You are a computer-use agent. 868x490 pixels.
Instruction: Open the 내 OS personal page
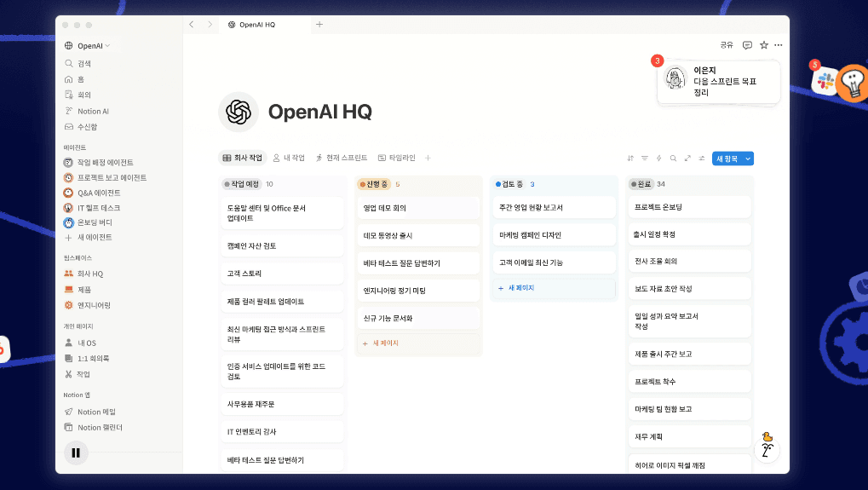(x=80, y=343)
